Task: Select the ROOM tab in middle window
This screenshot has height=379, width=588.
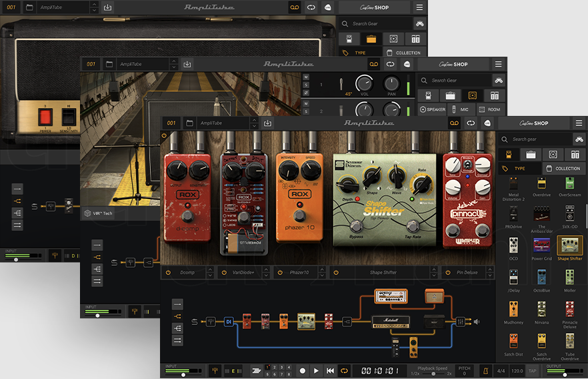Action: [x=490, y=110]
